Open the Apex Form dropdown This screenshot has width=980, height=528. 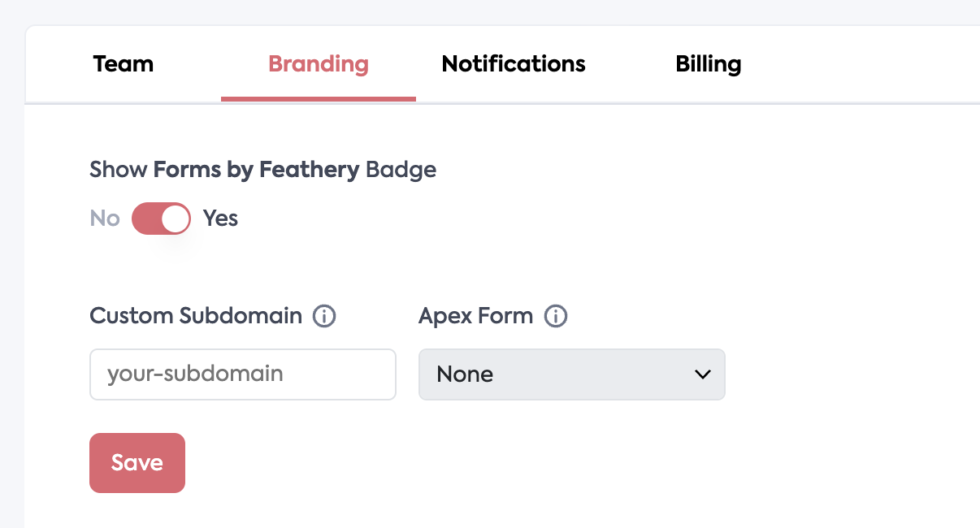click(x=571, y=374)
